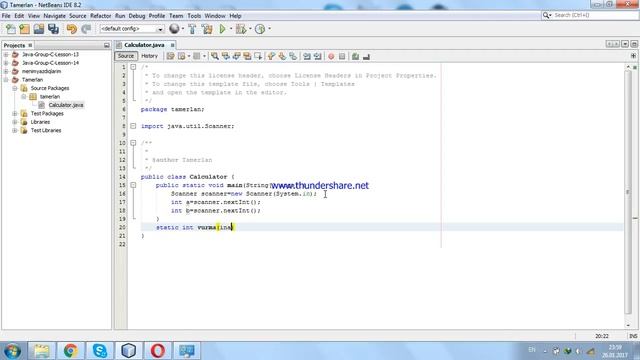
Task: Click the Shift Line Right icon
Action: point(318,56)
